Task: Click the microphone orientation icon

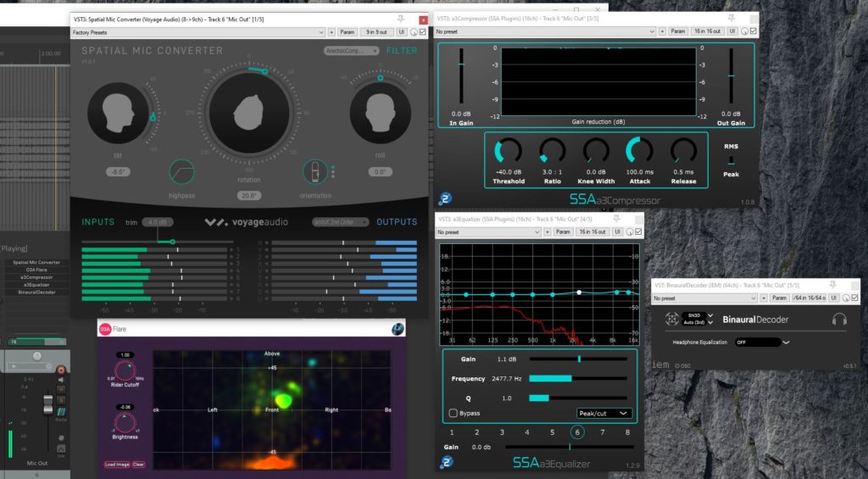Action: pyautogui.click(x=315, y=171)
